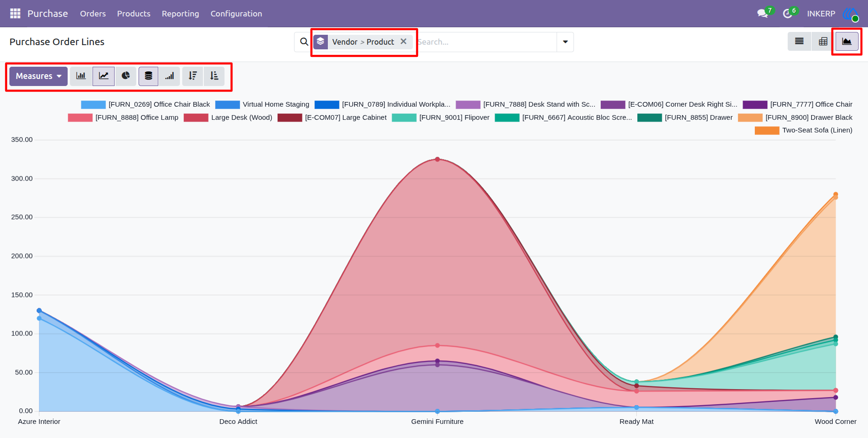The height and width of the screenshot is (438, 868).
Task: Click the Gemini Furniture peak data point
Action: [437, 159]
